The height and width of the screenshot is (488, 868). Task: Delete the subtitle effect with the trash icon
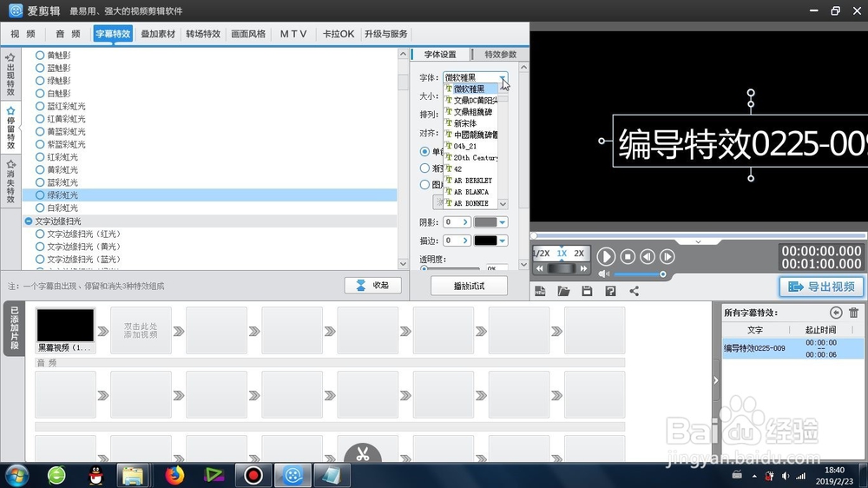pyautogui.click(x=853, y=313)
